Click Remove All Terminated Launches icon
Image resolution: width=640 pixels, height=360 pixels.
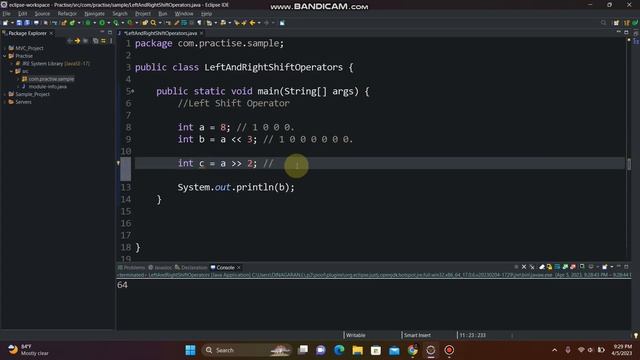click(532, 267)
